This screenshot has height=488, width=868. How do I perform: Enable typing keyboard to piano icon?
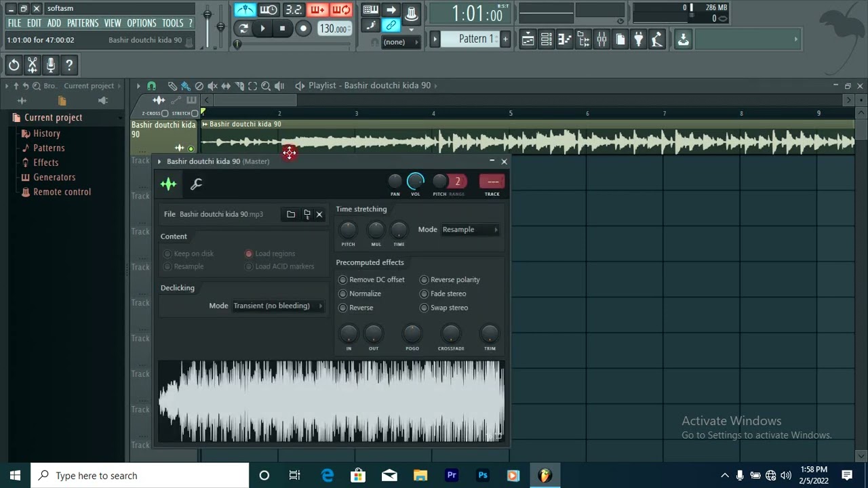coord(370,10)
